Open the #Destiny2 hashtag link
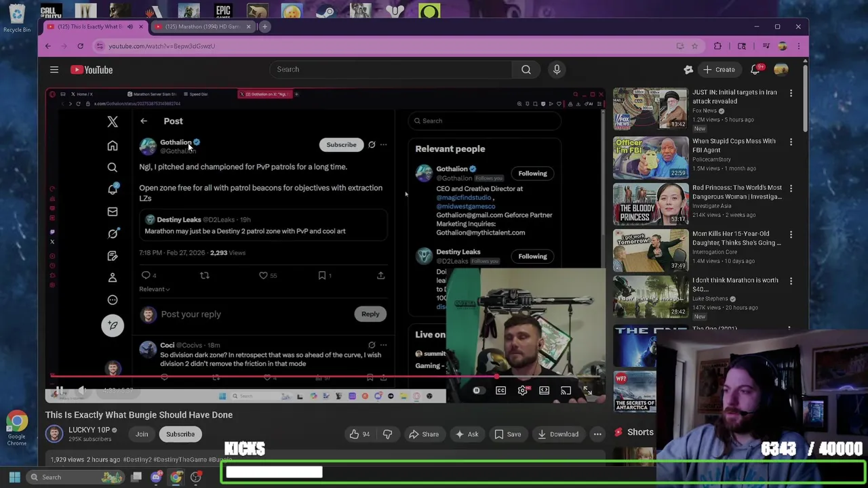 click(139, 460)
